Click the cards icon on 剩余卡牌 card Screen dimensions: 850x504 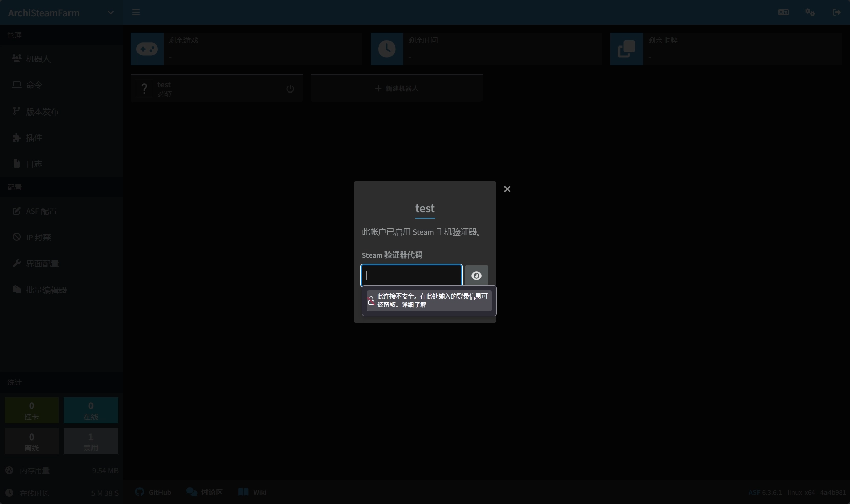627,49
